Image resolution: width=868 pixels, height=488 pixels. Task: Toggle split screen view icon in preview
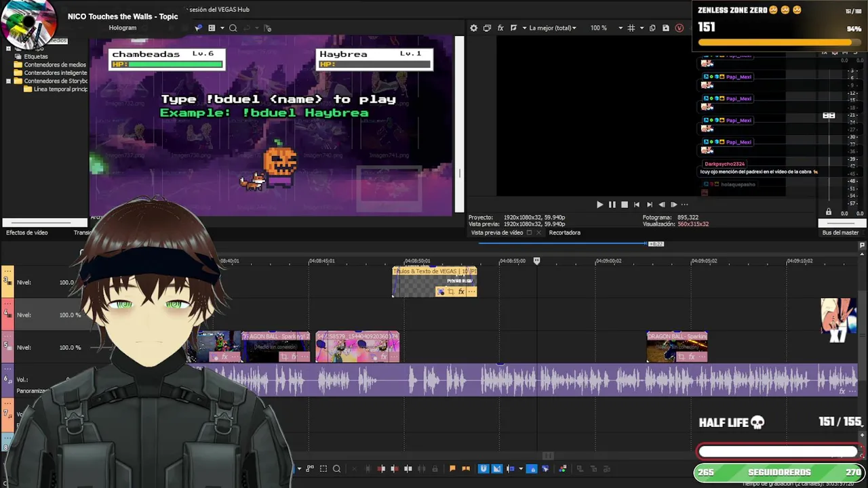click(513, 28)
